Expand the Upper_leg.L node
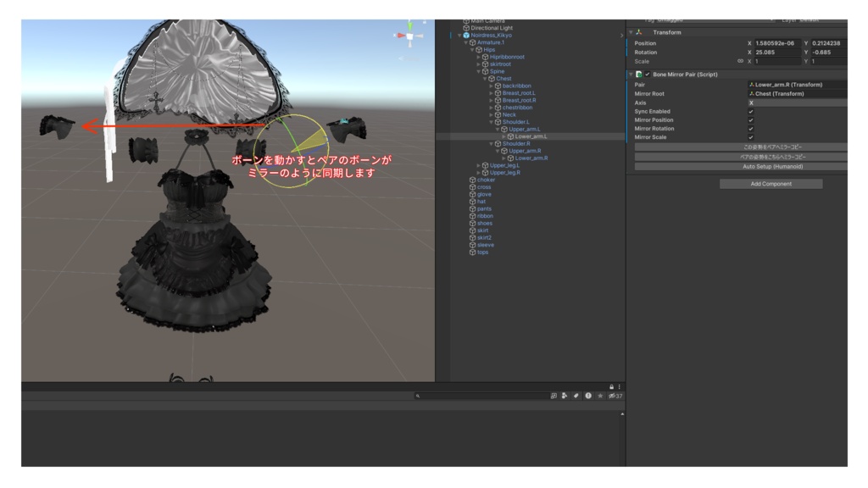The height and width of the screenshot is (488, 868). pyautogui.click(x=479, y=165)
